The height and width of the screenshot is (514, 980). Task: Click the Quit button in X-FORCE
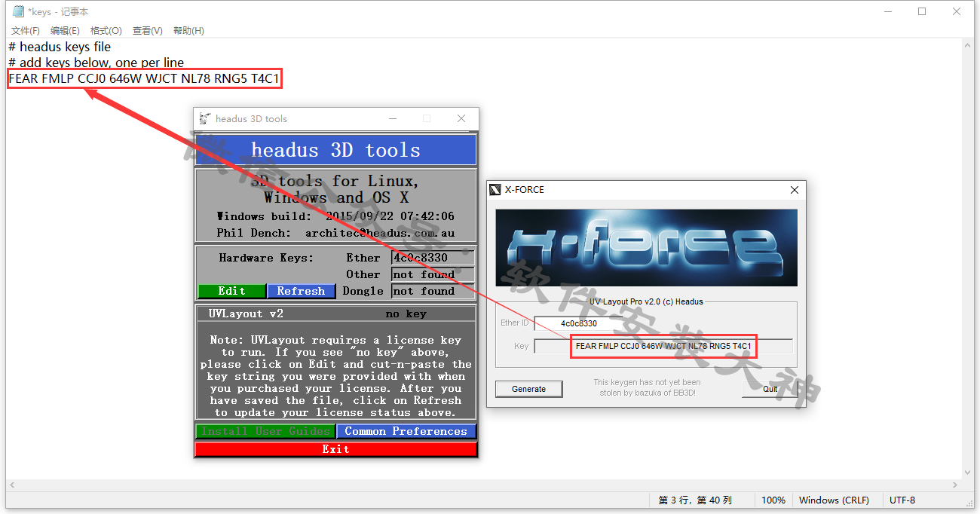(770, 389)
